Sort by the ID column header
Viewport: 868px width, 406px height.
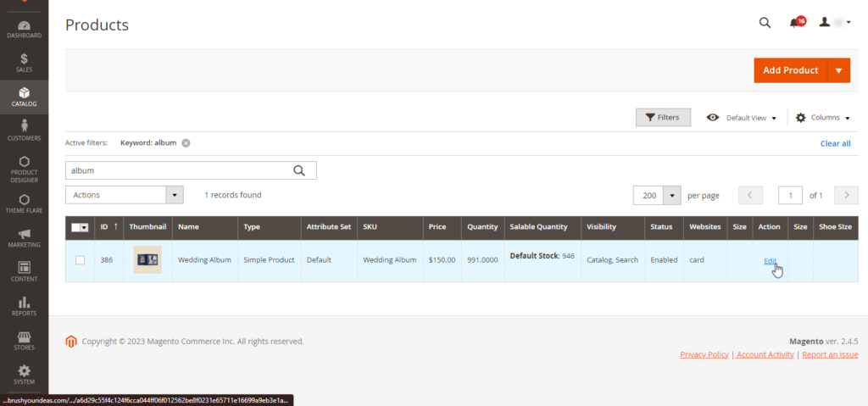[x=109, y=227]
